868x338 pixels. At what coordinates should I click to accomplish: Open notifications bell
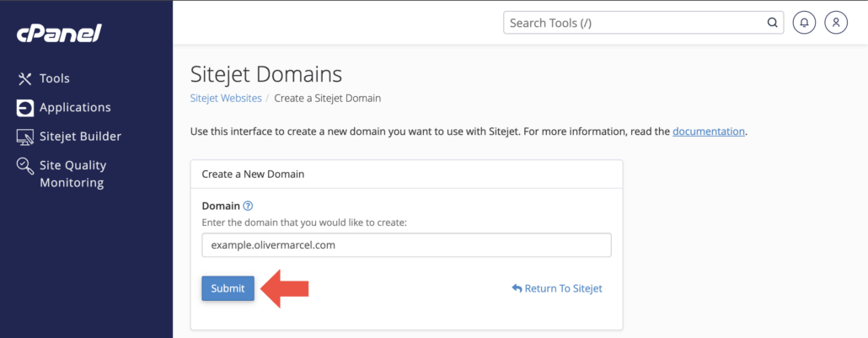tap(804, 24)
